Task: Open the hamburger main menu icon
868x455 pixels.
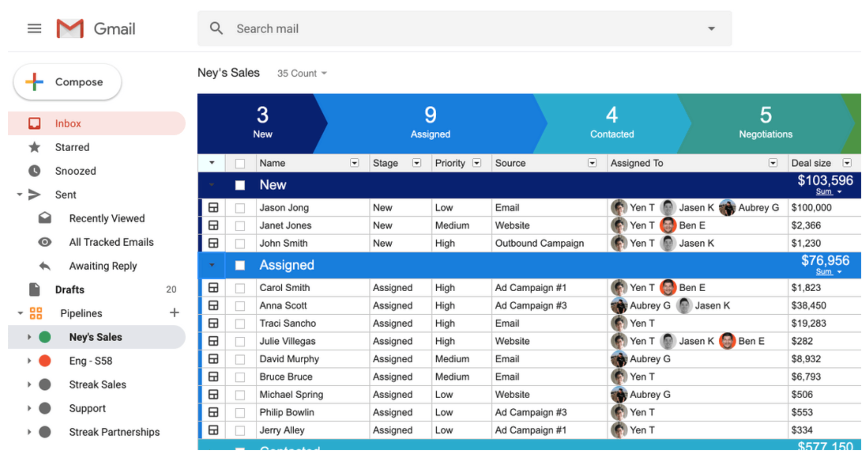Action: pyautogui.click(x=34, y=28)
